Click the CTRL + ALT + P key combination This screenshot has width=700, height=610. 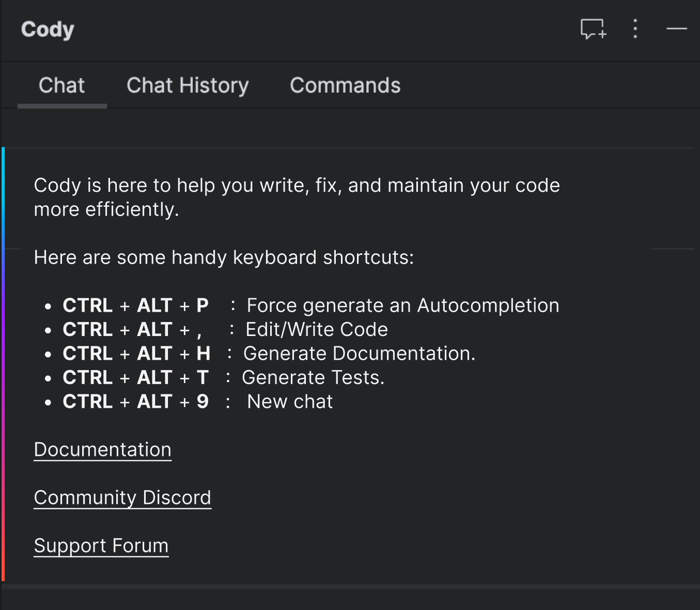(136, 306)
